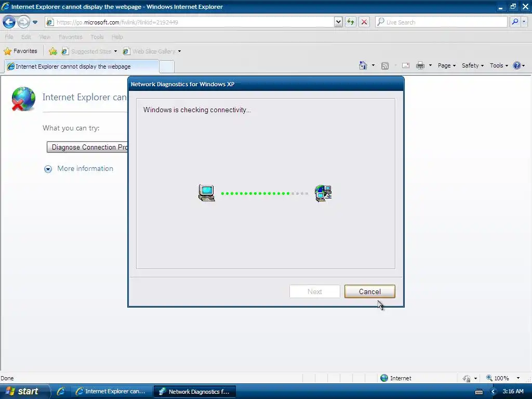532x399 pixels.
Task: Open the Edit menu
Action: (26, 37)
